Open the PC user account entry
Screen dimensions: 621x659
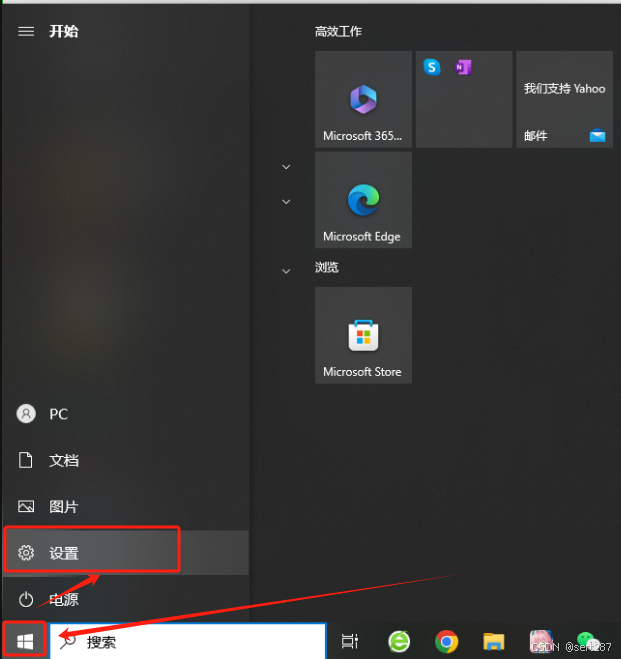click(126, 414)
